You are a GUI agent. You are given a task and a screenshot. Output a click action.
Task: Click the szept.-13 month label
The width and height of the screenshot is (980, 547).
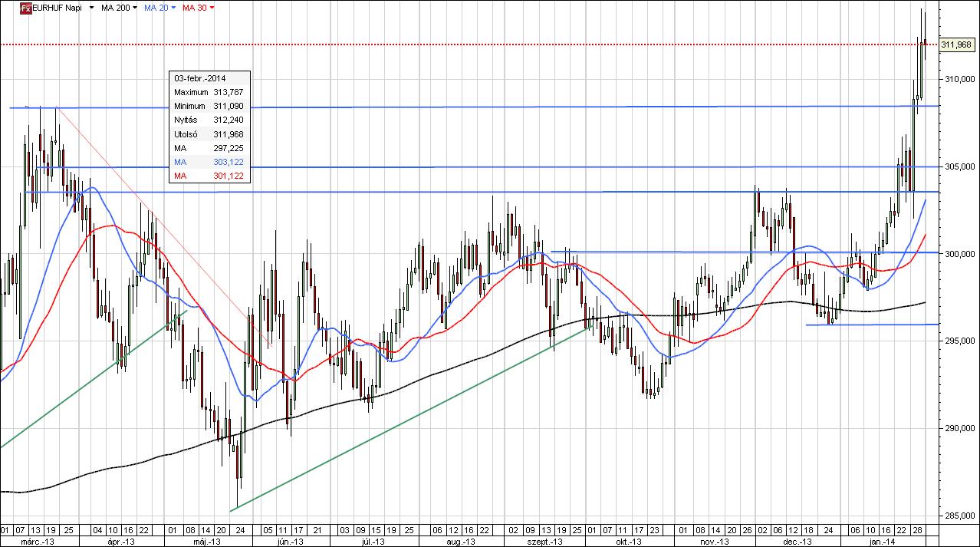tap(544, 541)
